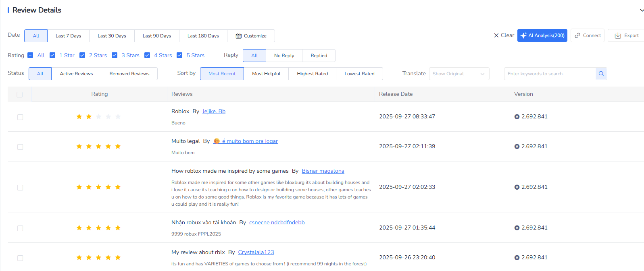Click the blue search magnifier icon
644x271 pixels.
[x=601, y=74]
